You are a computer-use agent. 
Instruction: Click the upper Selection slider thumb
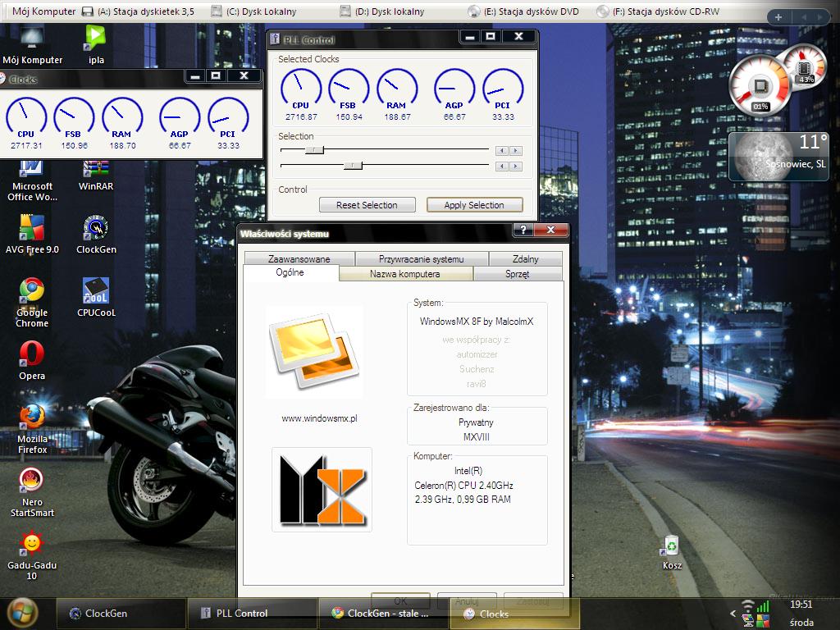[315, 150]
